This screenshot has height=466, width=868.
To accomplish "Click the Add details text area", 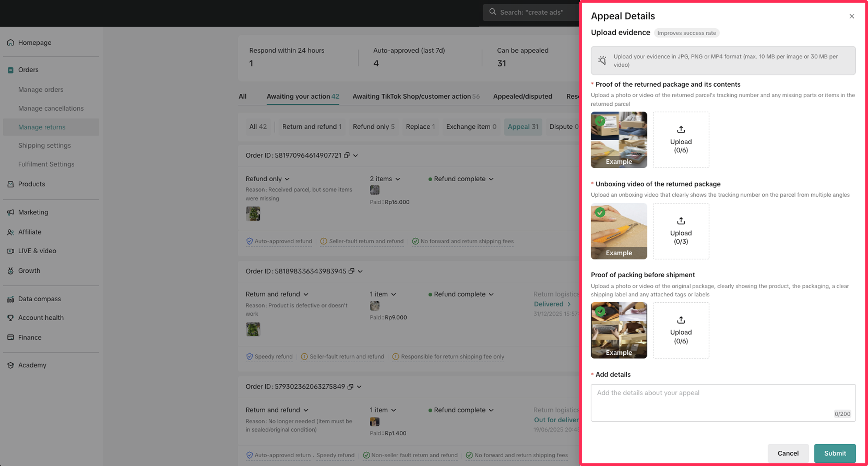I will coord(723,402).
